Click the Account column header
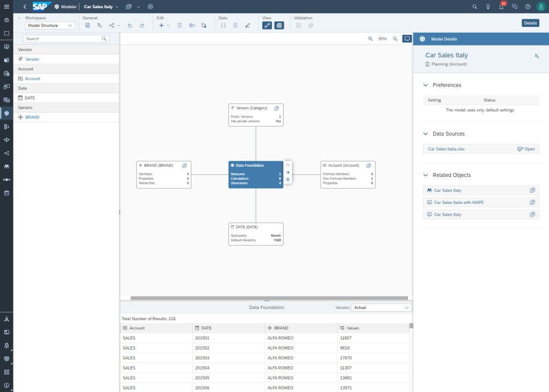This screenshot has height=392, width=549. [157, 328]
